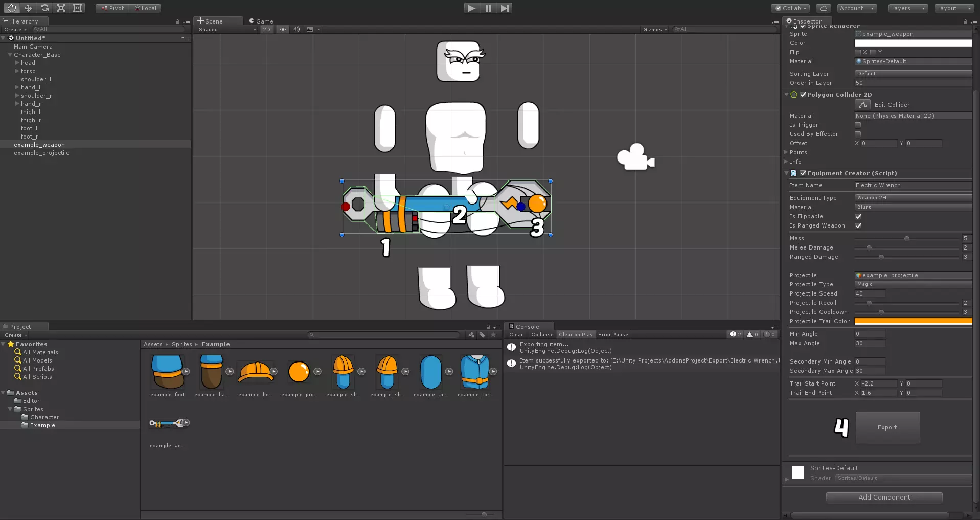Screen dimensions: 980x520
Task: Select the Rotate tool
Action: (45, 8)
